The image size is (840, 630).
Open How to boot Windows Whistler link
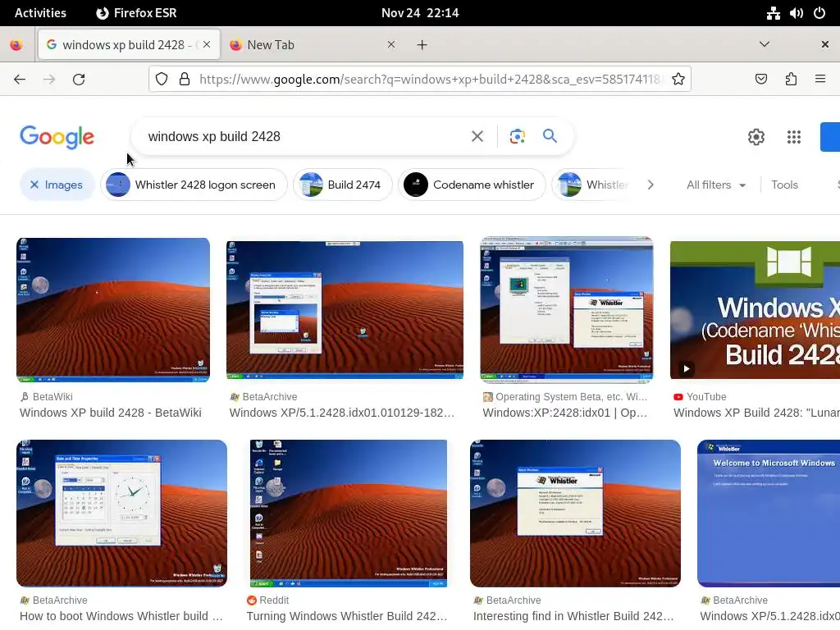[x=121, y=616]
